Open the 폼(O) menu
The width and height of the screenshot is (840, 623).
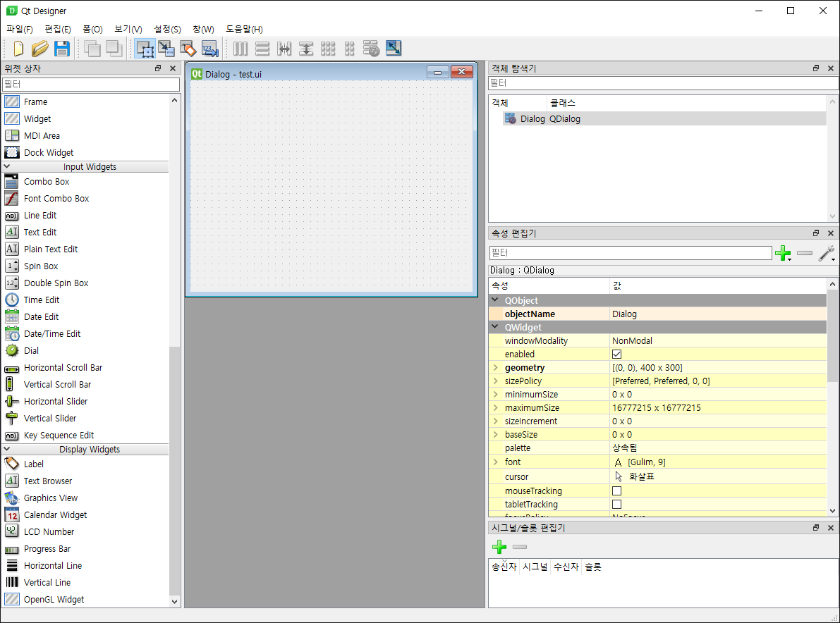(92, 30)
